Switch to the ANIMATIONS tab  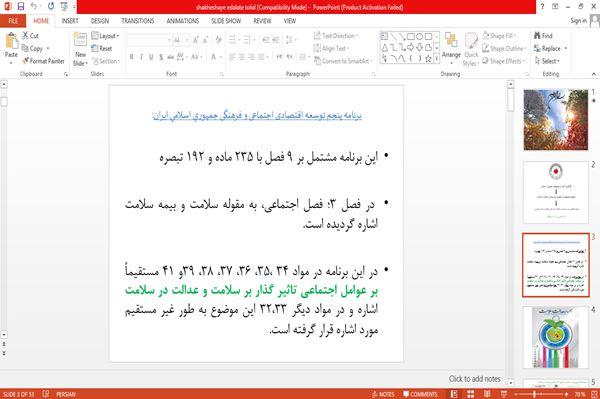[x=183, y=21]
